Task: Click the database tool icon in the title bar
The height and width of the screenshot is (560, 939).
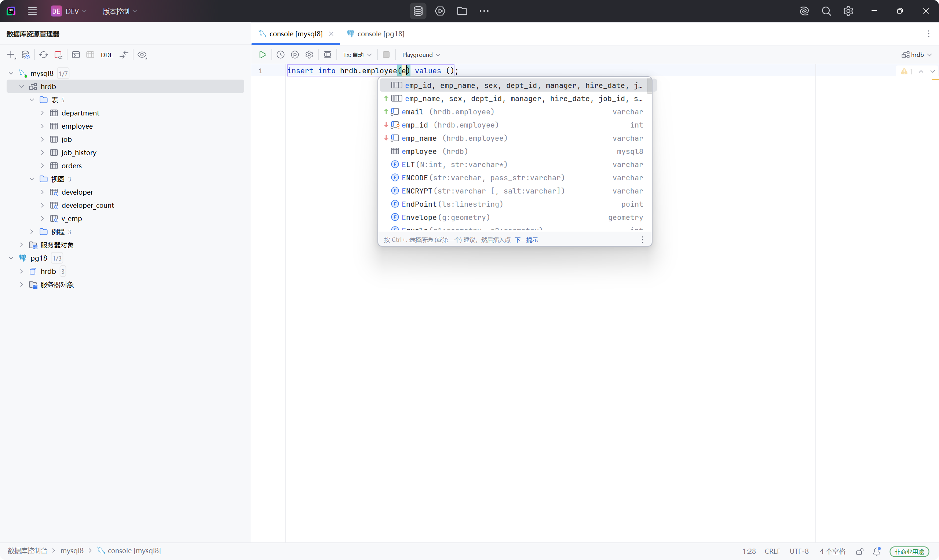Action: 418,11
